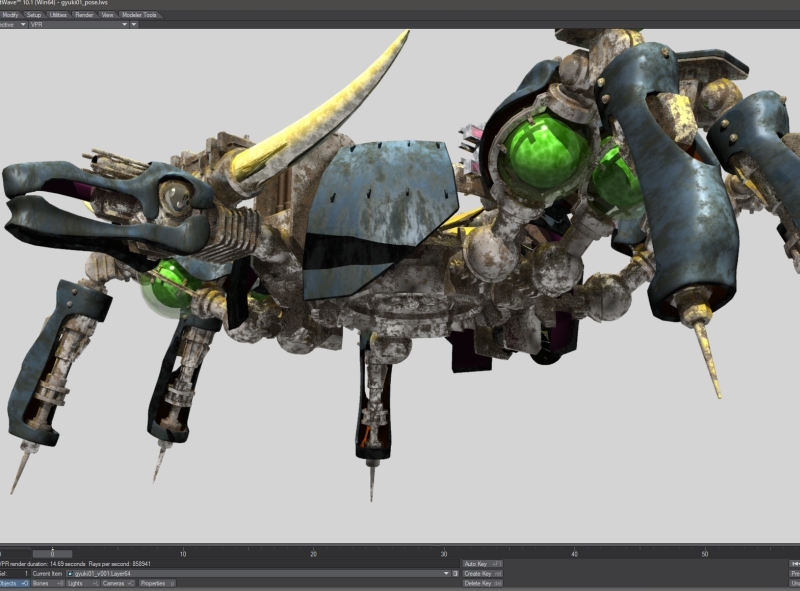Open the Current Item dropdown list

[x=445, y=574]
